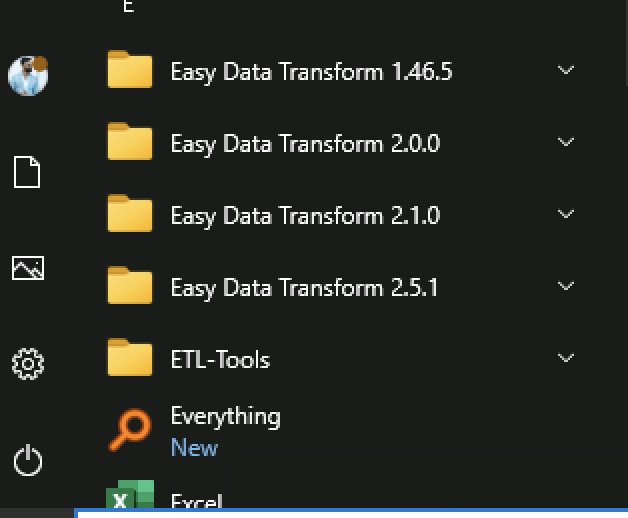Click the Easy Data Transform 2.1.0 folder icon
Screen dimensions: 628x518
[x=130, y=214]
